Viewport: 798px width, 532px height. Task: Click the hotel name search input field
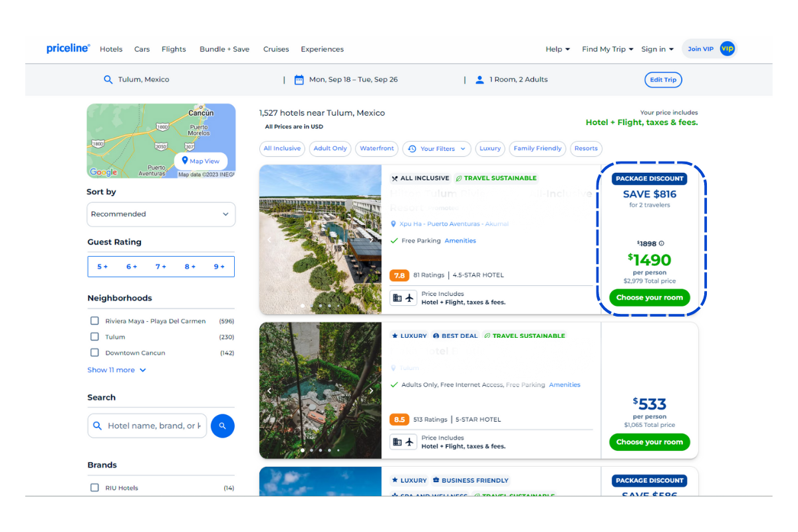click(147, 426)
